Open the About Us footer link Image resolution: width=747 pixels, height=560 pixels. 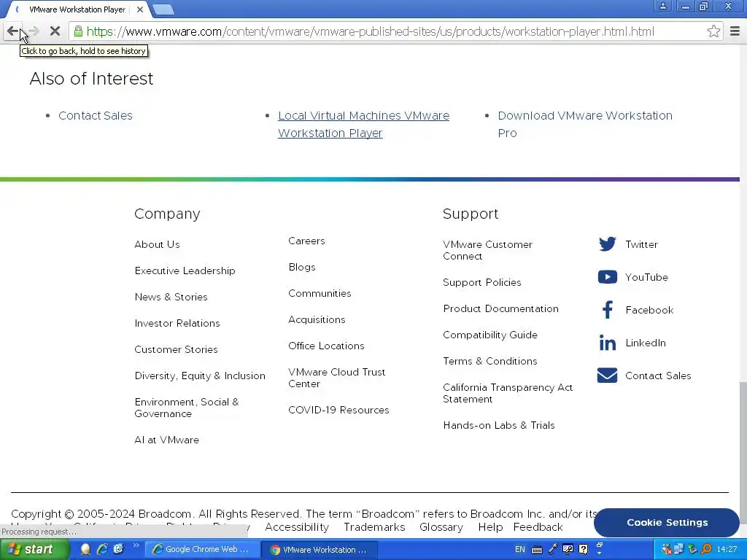point(158,244)
